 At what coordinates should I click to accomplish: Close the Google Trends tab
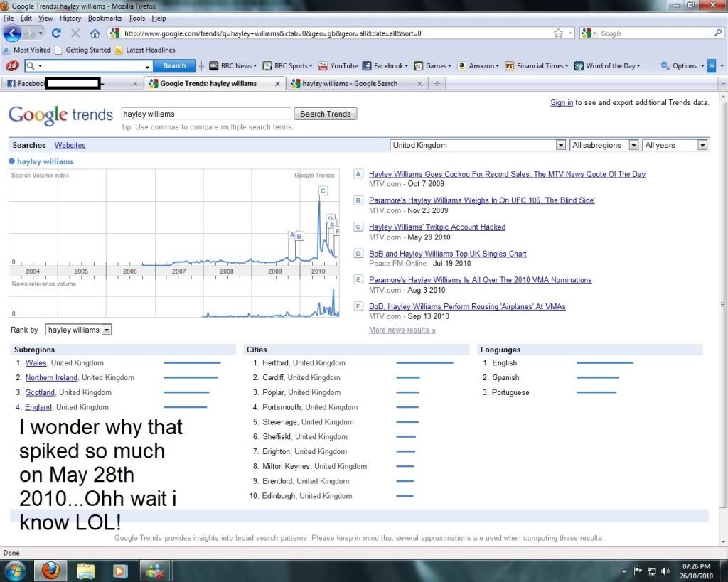(277, 84)
